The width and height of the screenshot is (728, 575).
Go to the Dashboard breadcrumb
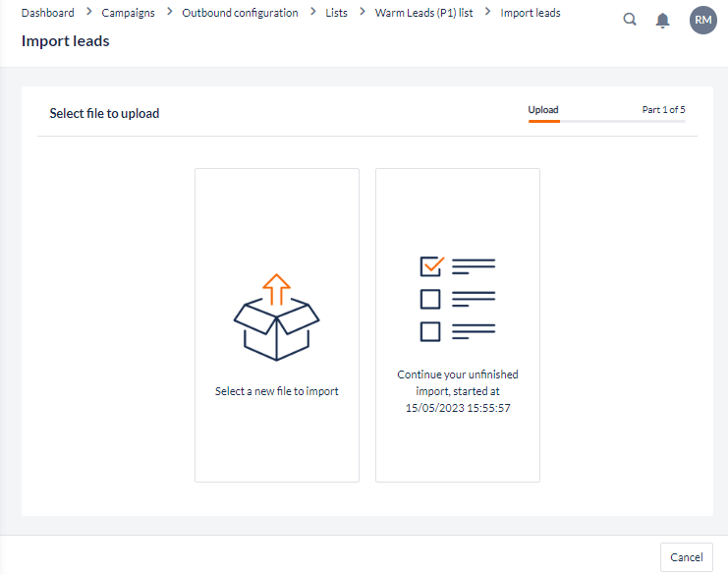(47, 13)
